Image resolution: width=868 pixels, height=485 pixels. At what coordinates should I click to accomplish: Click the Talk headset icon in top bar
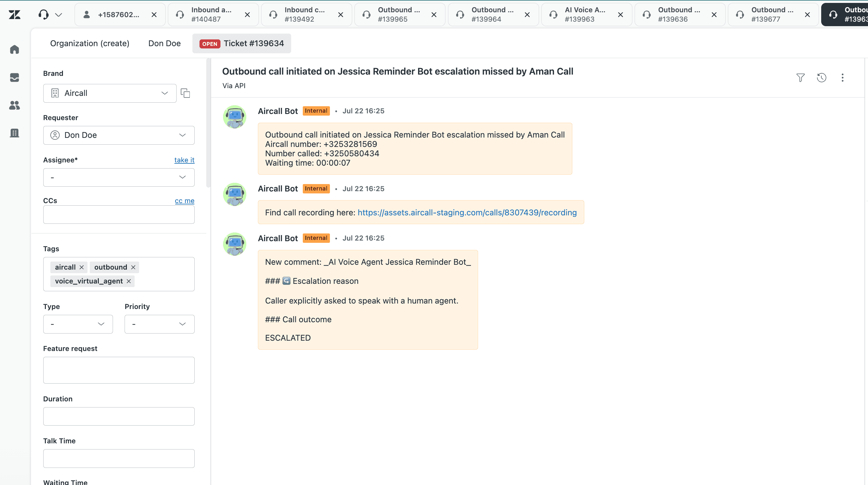pos(44,15)
